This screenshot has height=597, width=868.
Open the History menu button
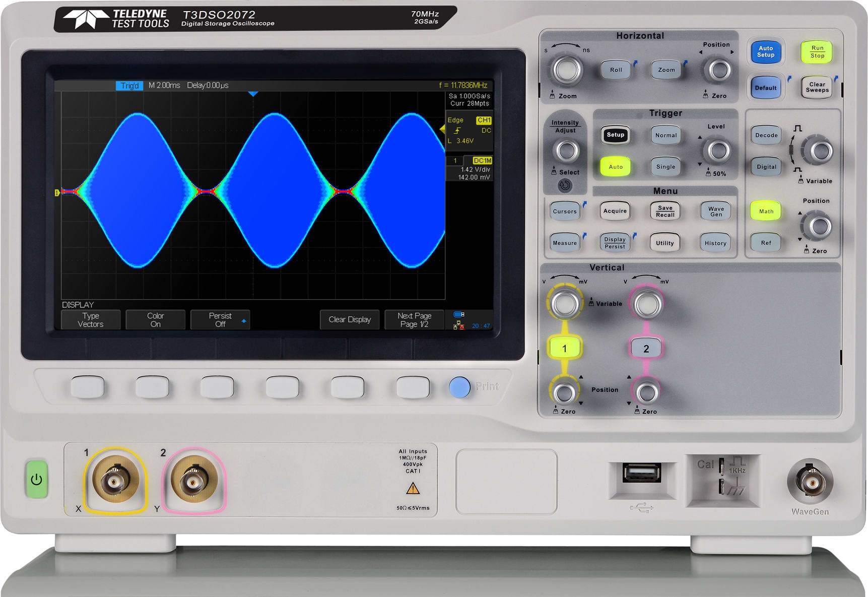tap(715, 243)
